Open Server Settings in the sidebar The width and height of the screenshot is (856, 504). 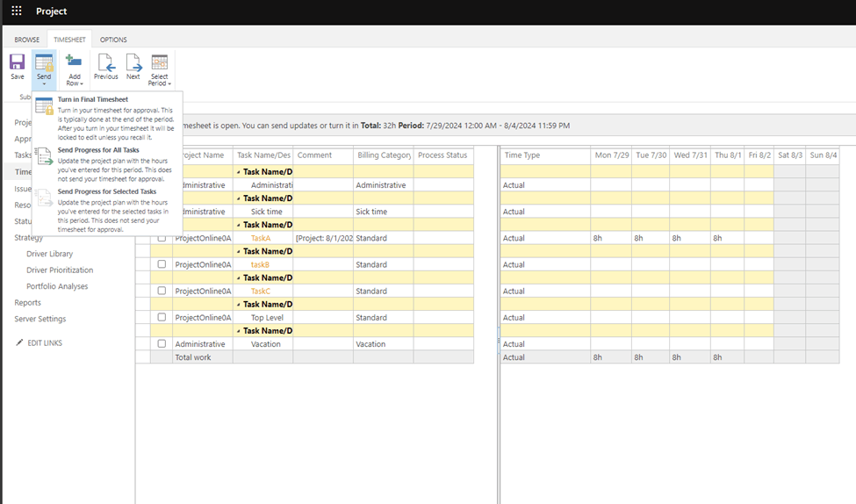pyautogui.click(x=40, y=319)
